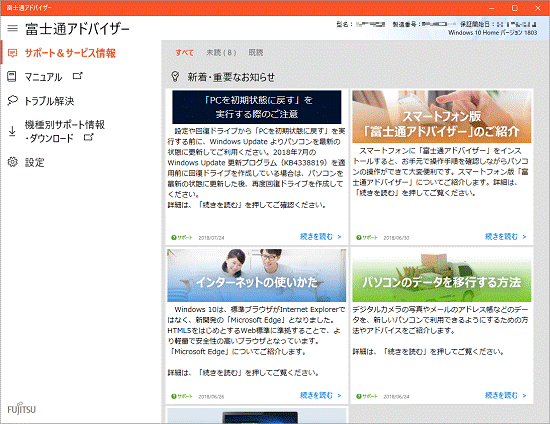550x424 pixels.
Task: Click 続きを読む on the データ移行 article
Action: [505, 396]
